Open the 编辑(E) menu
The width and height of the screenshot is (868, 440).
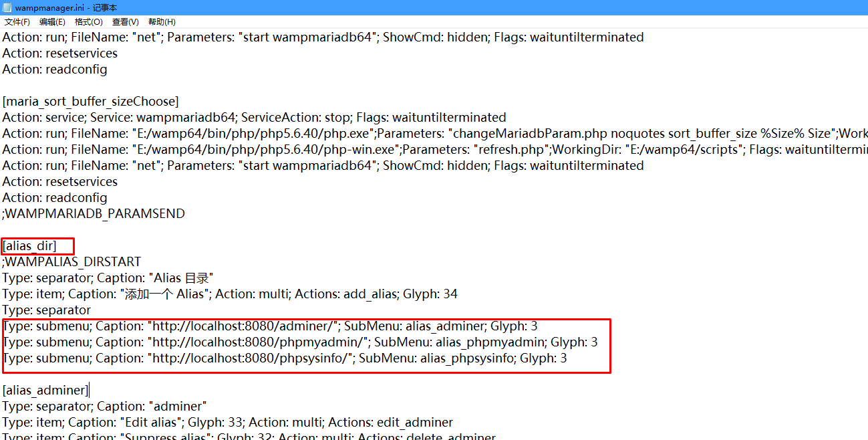[53, 22]
